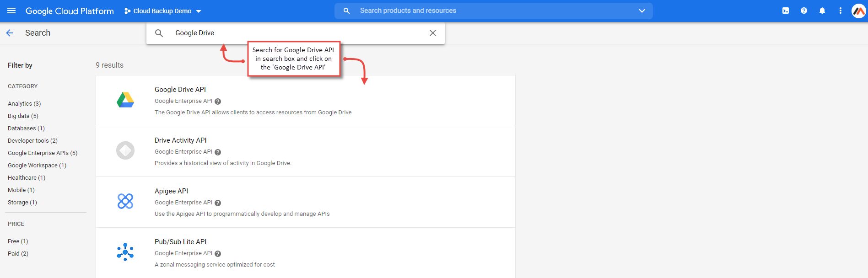Open the Drive Activity API result
This screenshot has width=868, height=278.
tap(306, 151)
